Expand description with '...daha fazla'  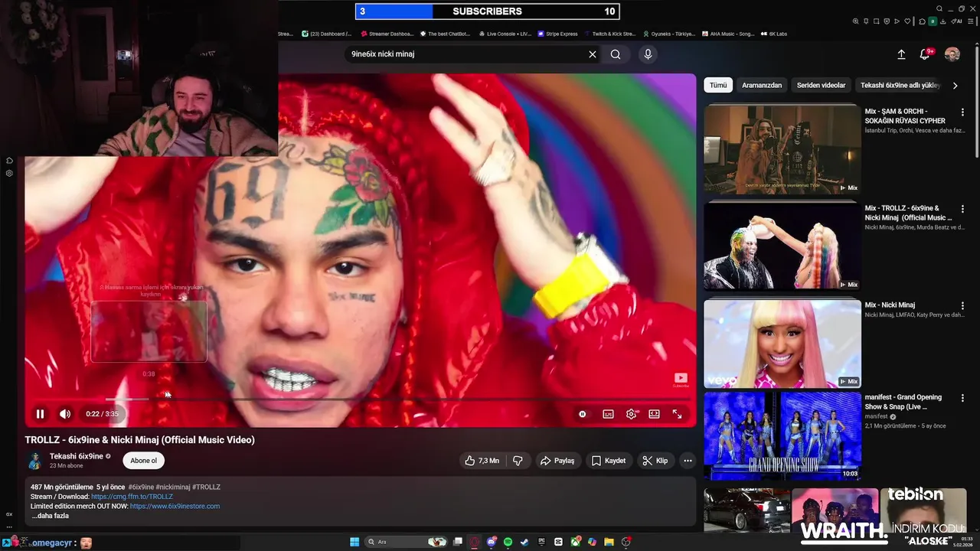pyautogui.click(x=50, y=516)
